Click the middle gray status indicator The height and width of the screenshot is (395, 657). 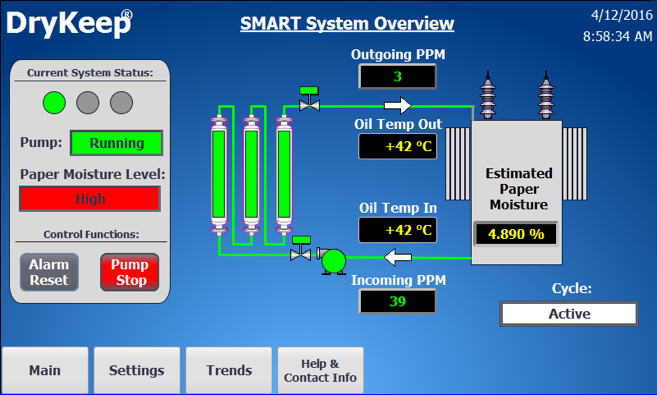[x=88, y=103]
